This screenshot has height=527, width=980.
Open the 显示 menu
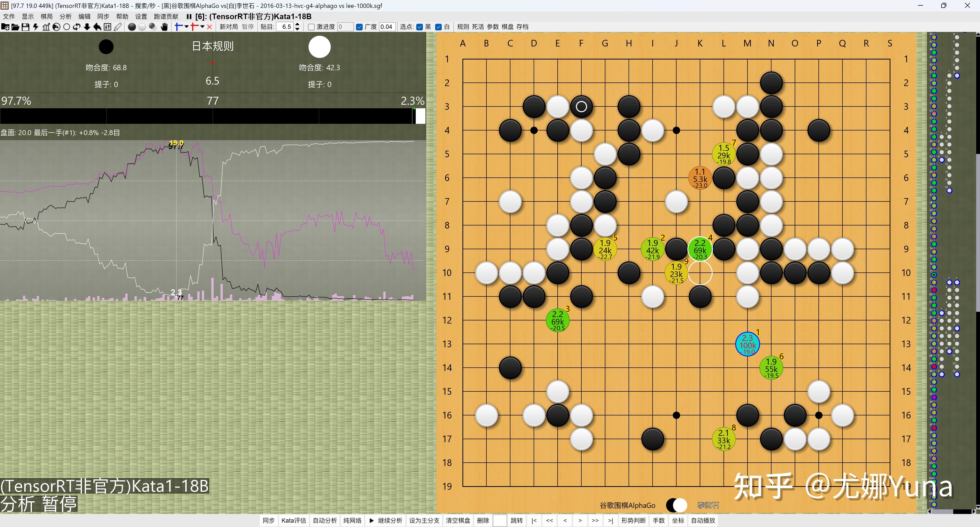[x=28, y=16]
